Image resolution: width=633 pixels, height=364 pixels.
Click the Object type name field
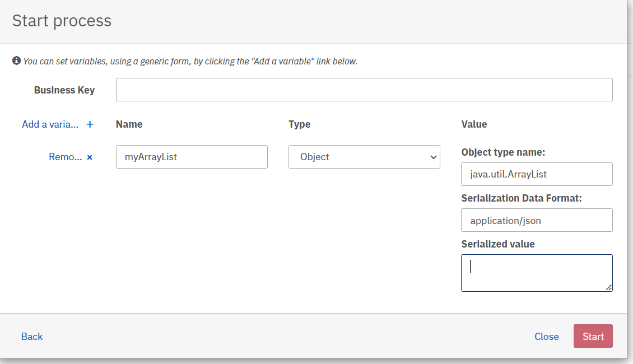pyautogui.click(x=537, y=174)
